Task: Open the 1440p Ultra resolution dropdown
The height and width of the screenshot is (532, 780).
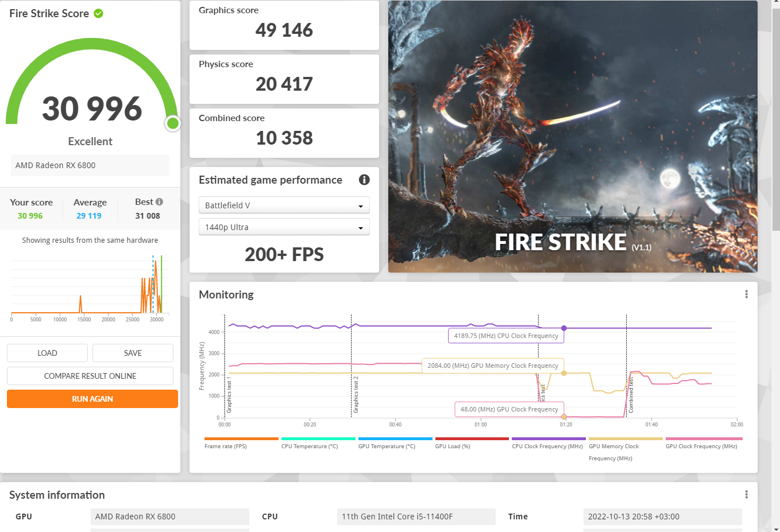Action: (284, 227)
